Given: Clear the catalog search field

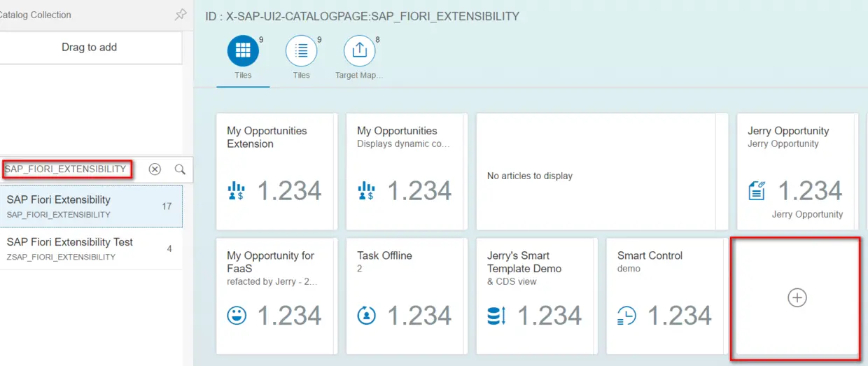Looking at the screenshot, I should pyautogui.click(x=155, y=169).
